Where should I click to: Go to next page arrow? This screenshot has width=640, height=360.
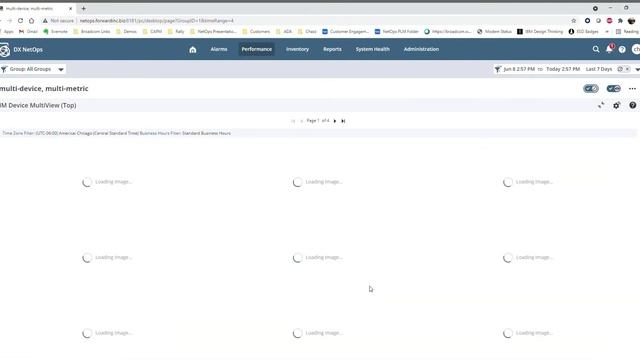(335, 121)
